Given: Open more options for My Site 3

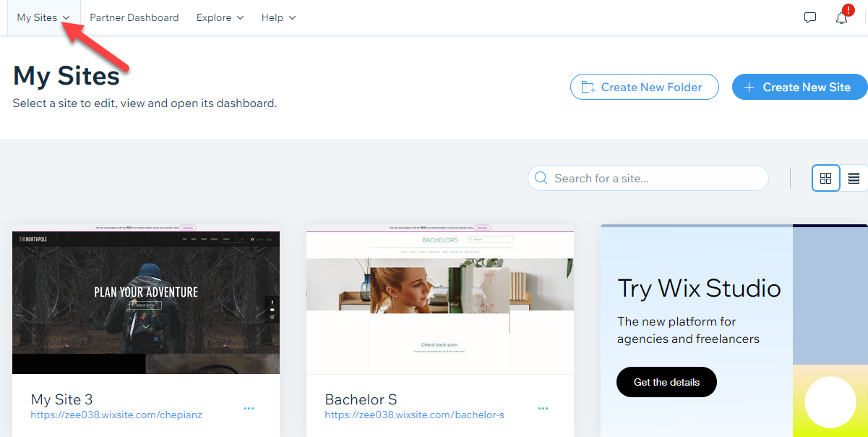Looking at the screenshot, I should point(249,409).
